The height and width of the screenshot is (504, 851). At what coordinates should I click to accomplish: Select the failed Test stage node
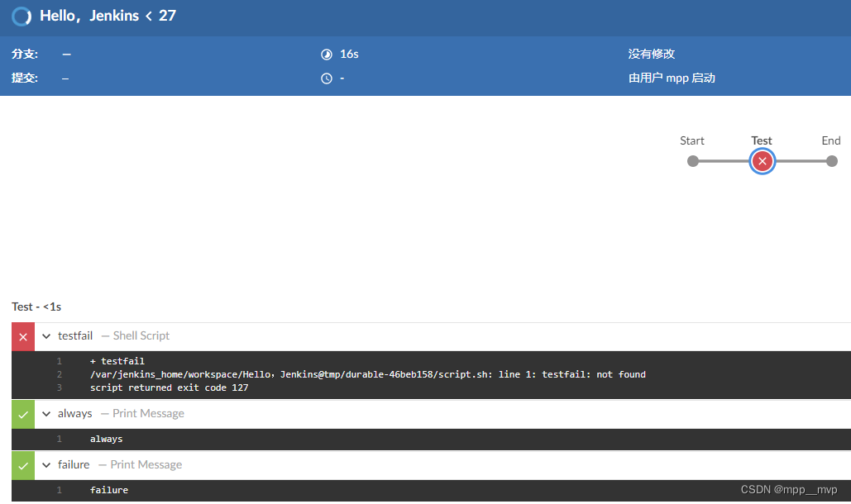(762, 161)
